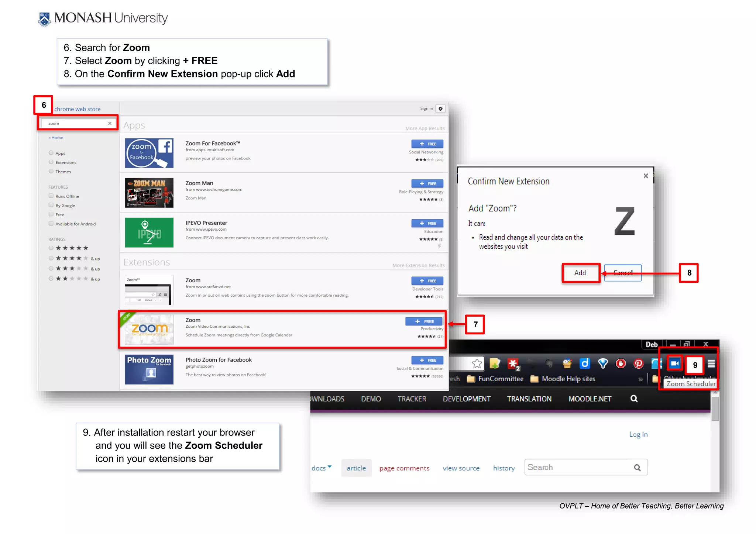Click the blue 'd' extension icon
The width and height of the screenshot is (756, 534).
point(585,364)
